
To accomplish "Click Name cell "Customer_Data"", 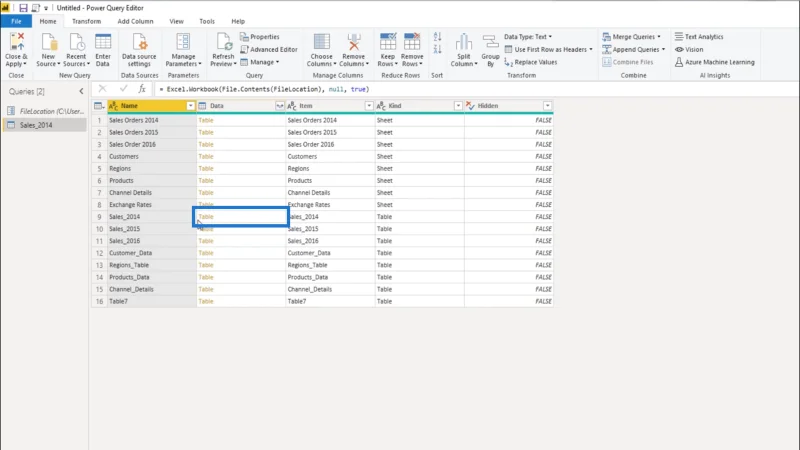I will [152, 253].
